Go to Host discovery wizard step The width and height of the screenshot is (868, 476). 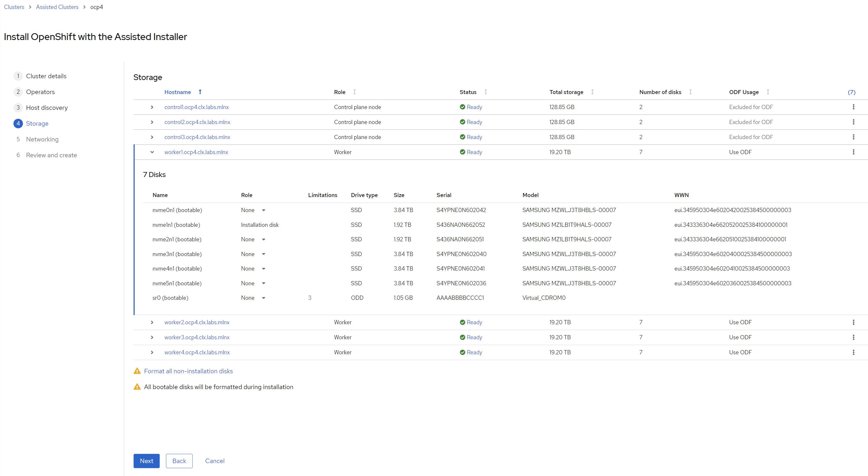point(47,108)
